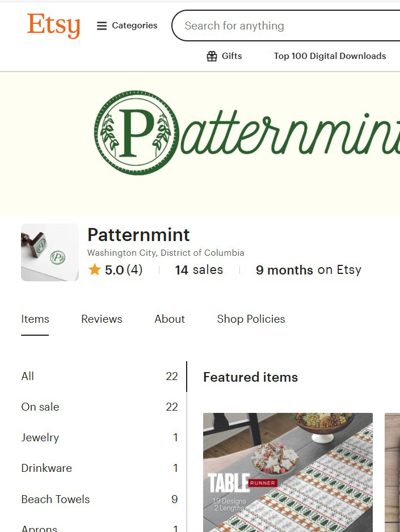Click the Patternmint shop avatar stamp image
The height and width of the screenshot is (532, 400).
point(50,252)
